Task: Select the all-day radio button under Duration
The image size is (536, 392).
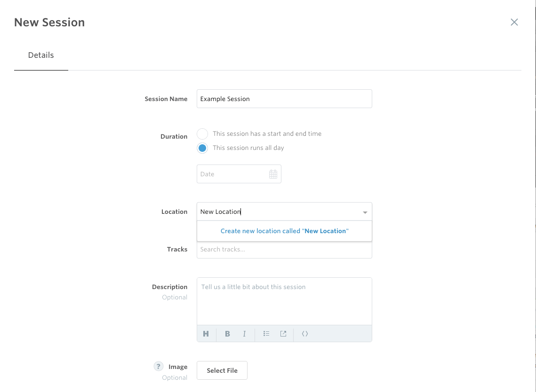Action: (x=202, y=148)
